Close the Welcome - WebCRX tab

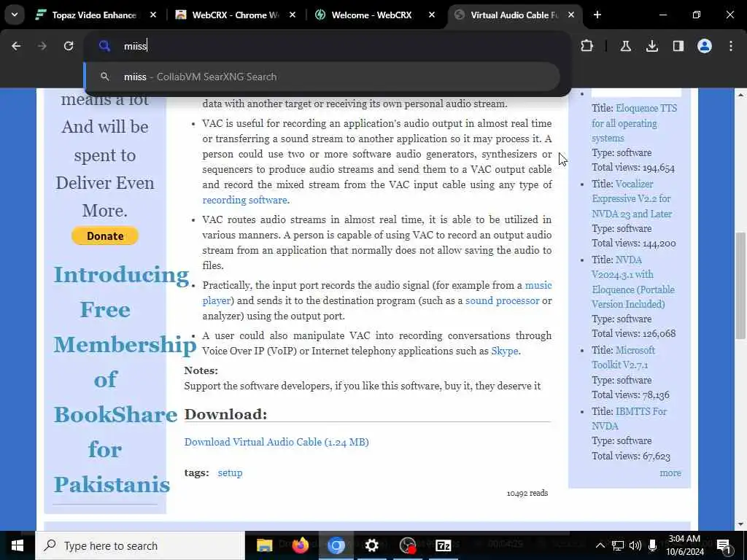click(431, 15)
